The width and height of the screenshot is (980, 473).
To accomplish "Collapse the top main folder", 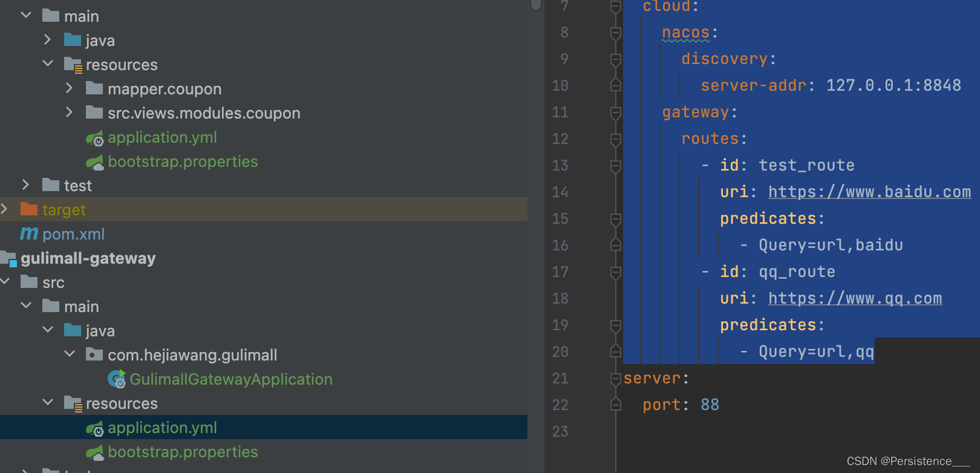I will pos(26,15).
